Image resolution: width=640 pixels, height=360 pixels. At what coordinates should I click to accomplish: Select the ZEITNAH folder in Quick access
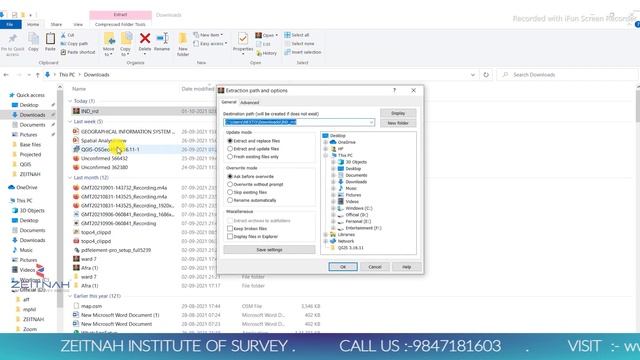(31, 174)
